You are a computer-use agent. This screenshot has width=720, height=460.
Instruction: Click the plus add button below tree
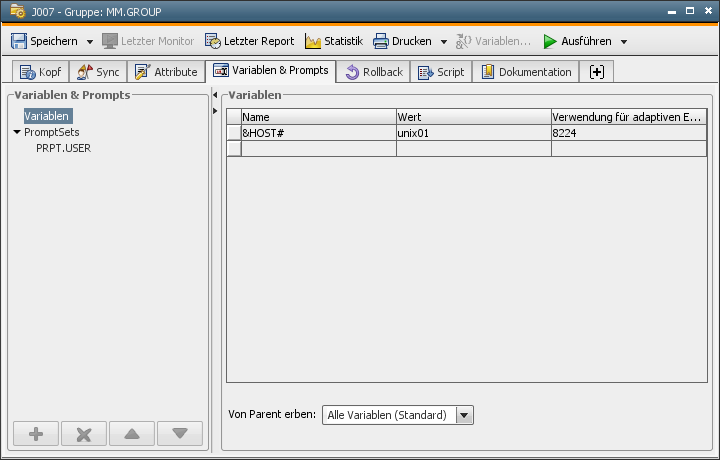[36, 434]
